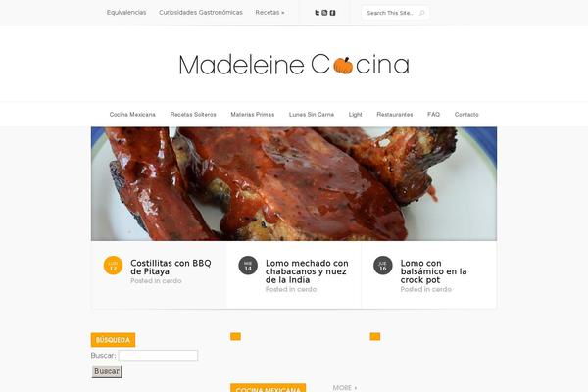Open the Twitter social icon
The height and width of the screenshot is (392, 588).
click(318, 13)
